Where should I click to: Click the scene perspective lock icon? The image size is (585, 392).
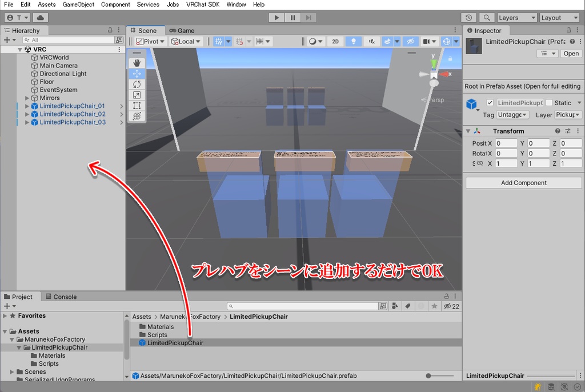450,59
